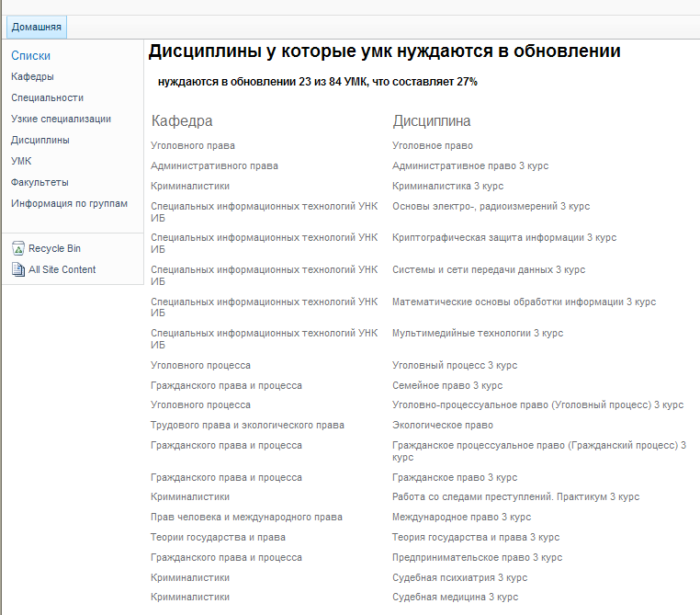The height and width of the screenshot is (615, 700).
Task: Select Международное право 3 курс
Action: (461, 518)
